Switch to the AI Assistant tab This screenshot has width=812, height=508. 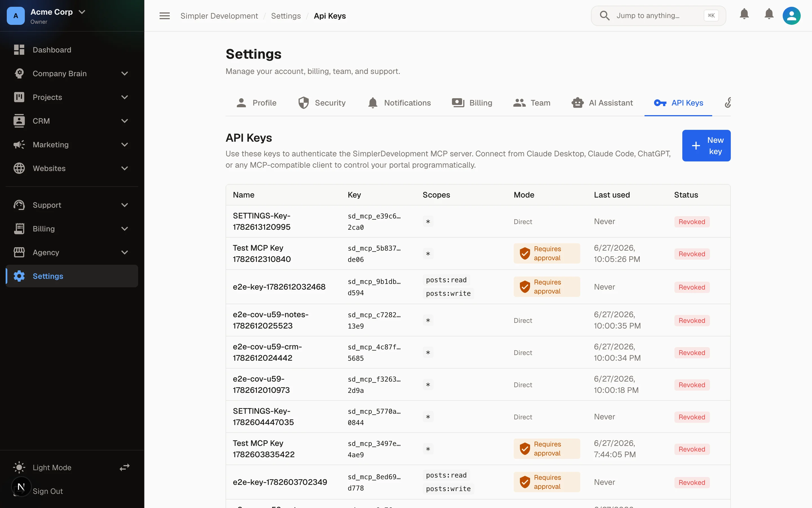tap(602, 103)
